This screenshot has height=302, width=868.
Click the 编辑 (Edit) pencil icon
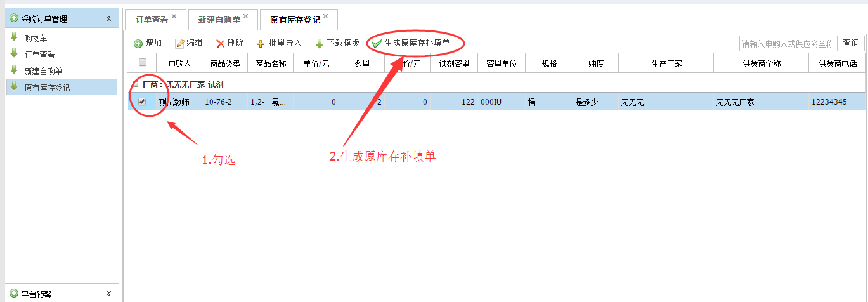coord(180,44)
